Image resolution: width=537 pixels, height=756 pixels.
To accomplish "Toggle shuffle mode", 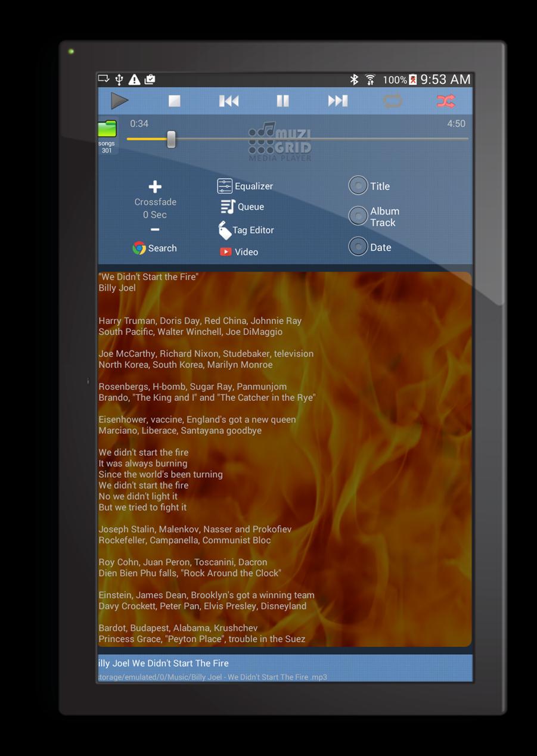I will point(445,101).
